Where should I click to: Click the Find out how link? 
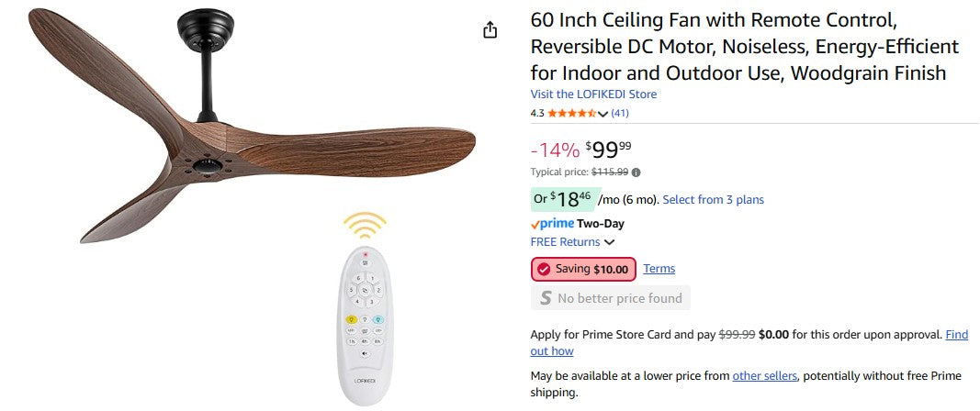(955, 335)
